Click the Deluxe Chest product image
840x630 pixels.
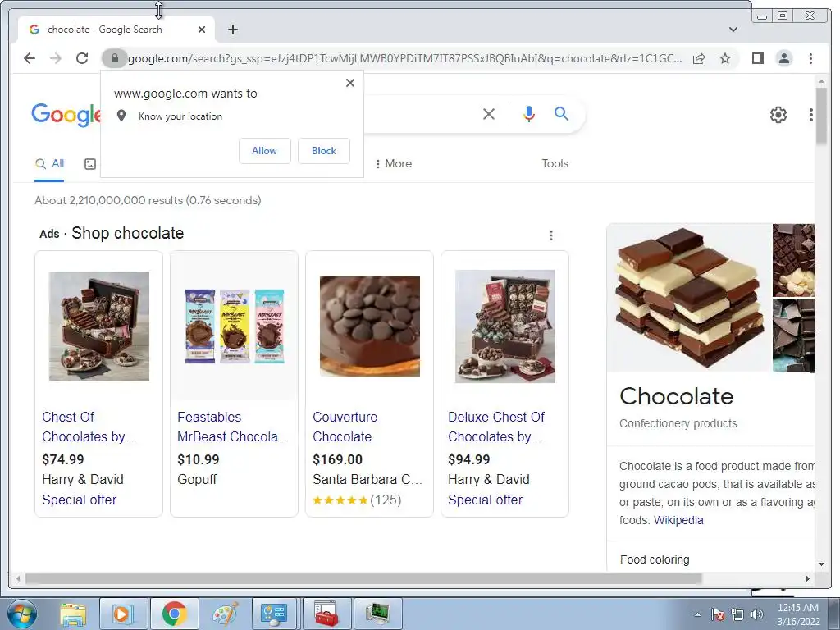(x=505, y=326)
